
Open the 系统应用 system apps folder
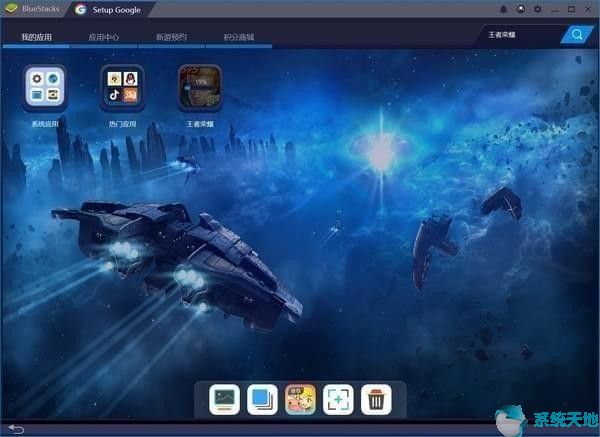(44, 88)
